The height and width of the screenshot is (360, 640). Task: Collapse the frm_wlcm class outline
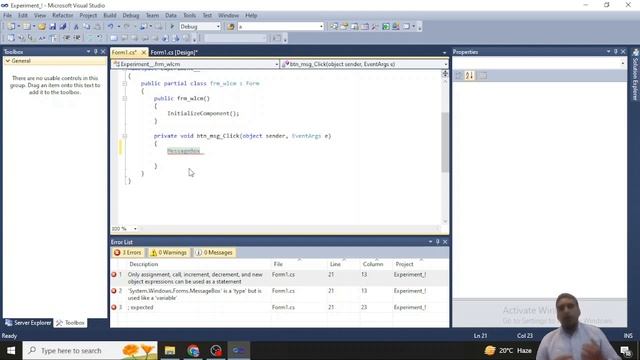125,83
